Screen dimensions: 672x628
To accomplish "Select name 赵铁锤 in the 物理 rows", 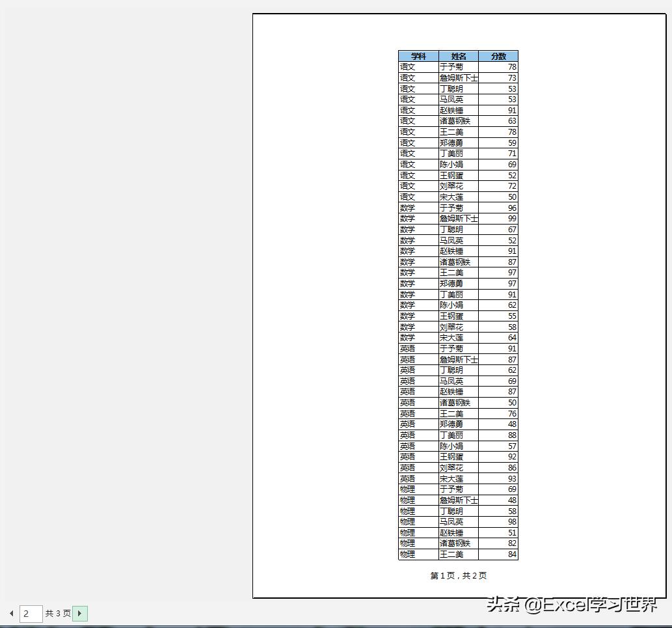I will [458, 533].
